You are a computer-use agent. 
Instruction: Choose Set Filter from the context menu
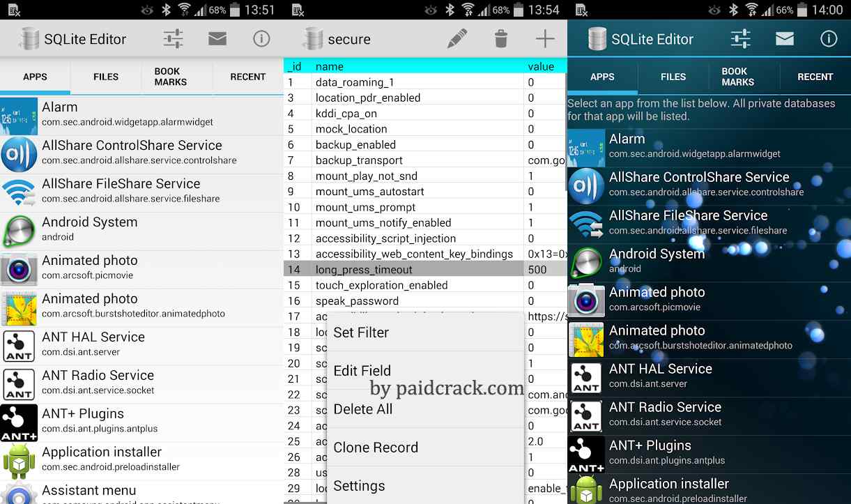click(425, 333)
